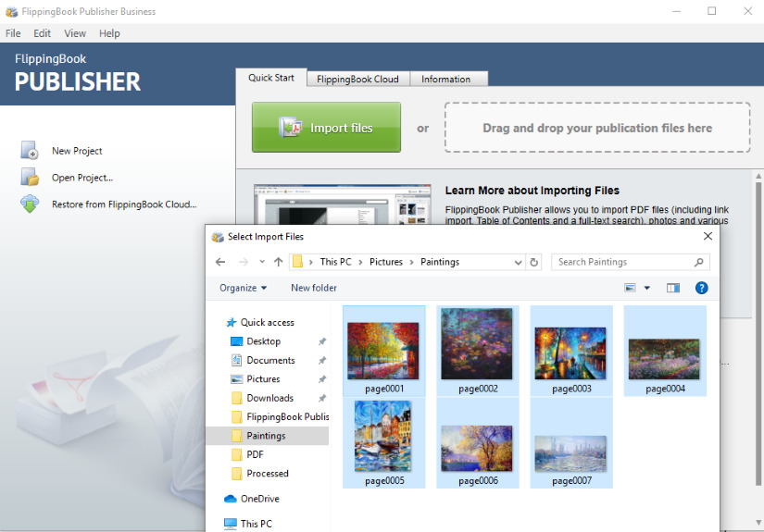Click the blue help icon in the dialog
Screen dimensions: 764x532
tap(701, 288)
